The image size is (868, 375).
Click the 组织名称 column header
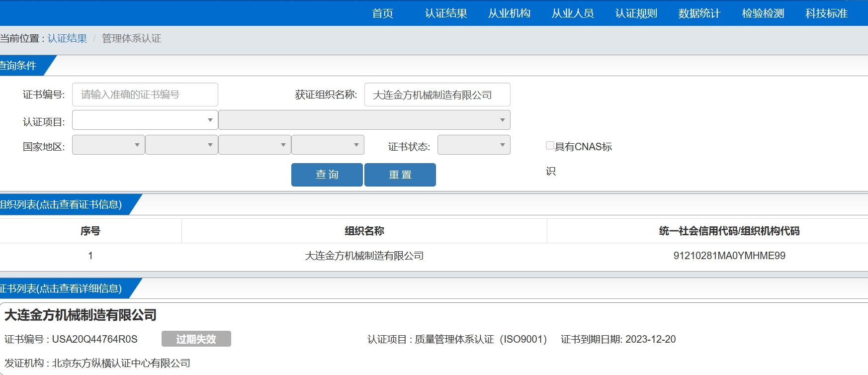(364, 231)
